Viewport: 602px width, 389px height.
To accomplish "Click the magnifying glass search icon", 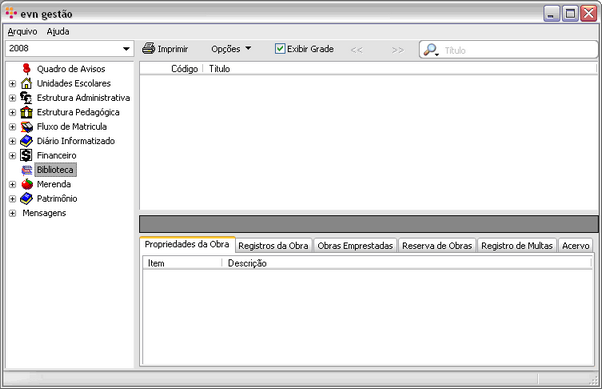I will (430, 50).
